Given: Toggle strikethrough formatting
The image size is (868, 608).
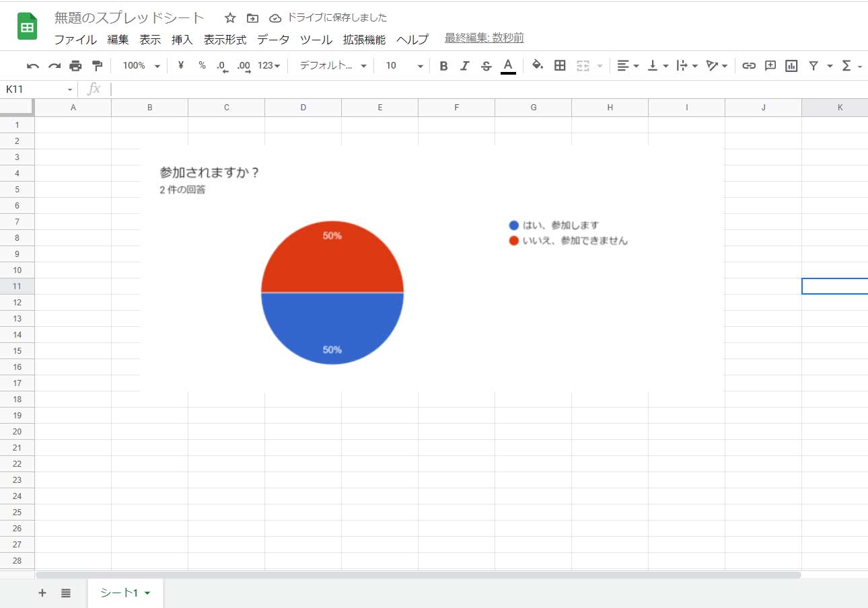Looking at the screenshot, I should coord(486,66).
